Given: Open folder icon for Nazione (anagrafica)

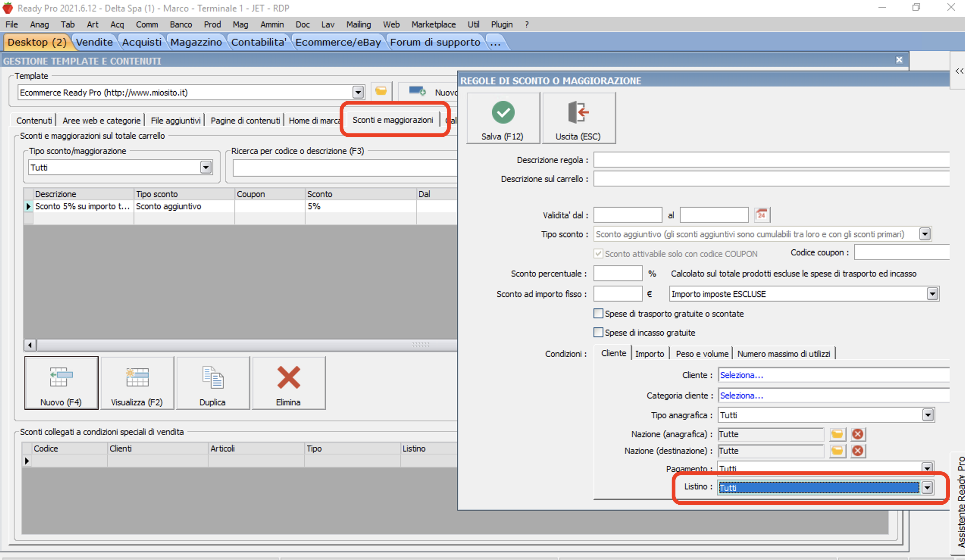Looking at the screenshot, I should coord(837,434).
